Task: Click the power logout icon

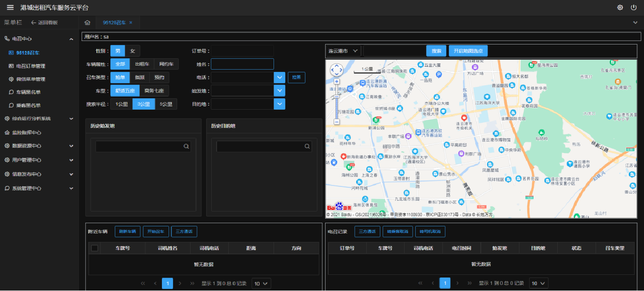Action: (x=634, y=8)
